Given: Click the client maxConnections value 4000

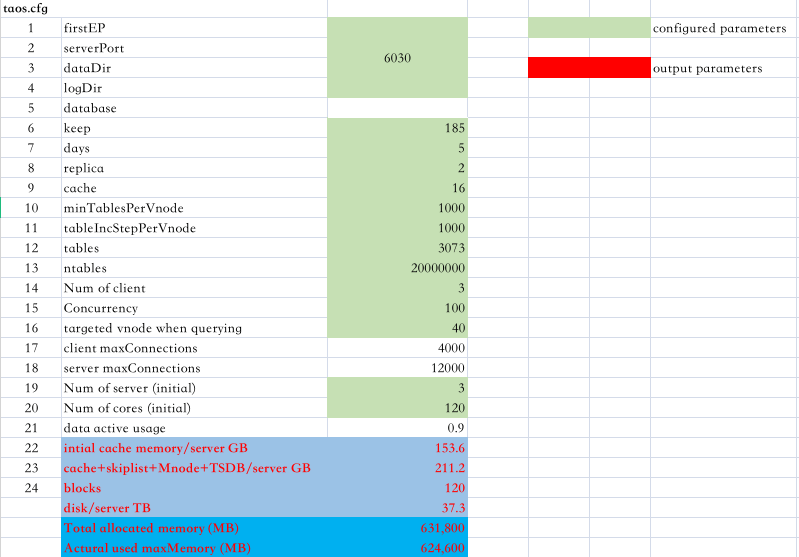Looking at the screenshot, I should coord(397,348).
